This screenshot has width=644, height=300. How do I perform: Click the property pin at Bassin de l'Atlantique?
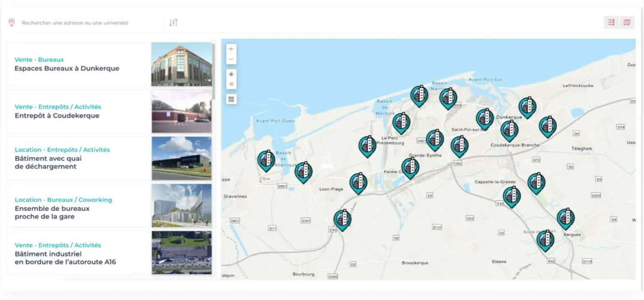click(x=266, y=160)
